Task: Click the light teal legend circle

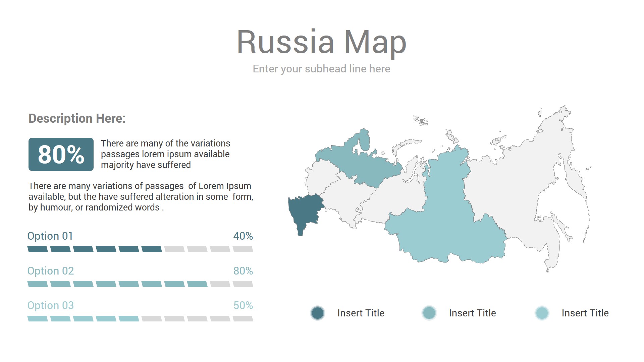Action: (x=542, y=313)
